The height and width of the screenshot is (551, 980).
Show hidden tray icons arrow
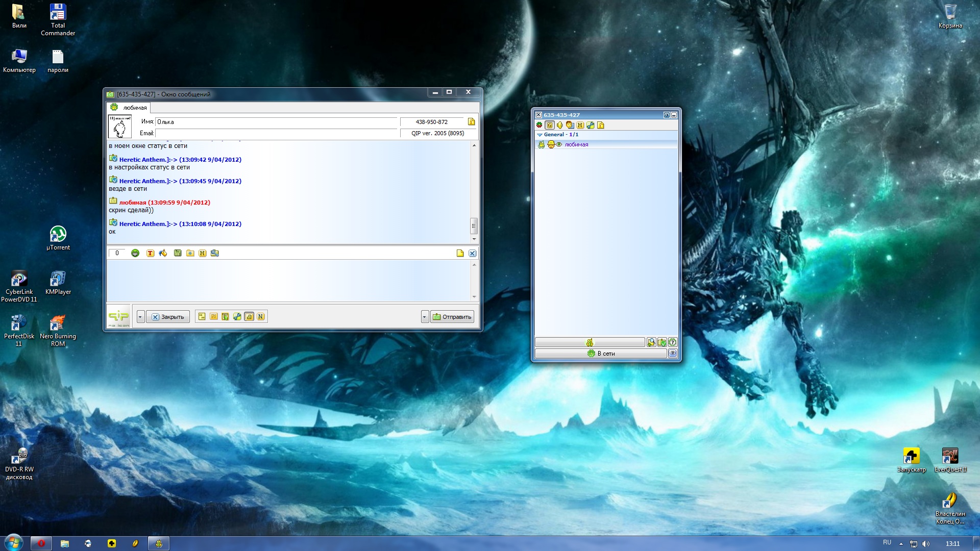point(901,544)
